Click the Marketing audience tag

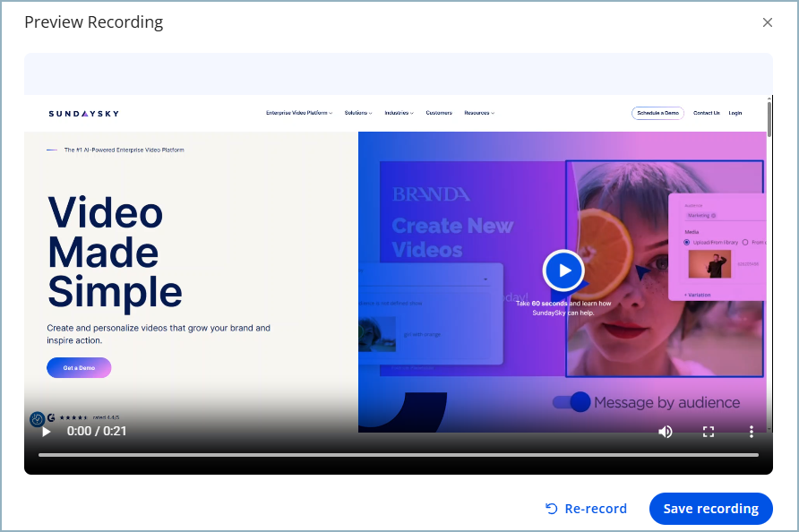pyautogui.click(x=701, y=216)
